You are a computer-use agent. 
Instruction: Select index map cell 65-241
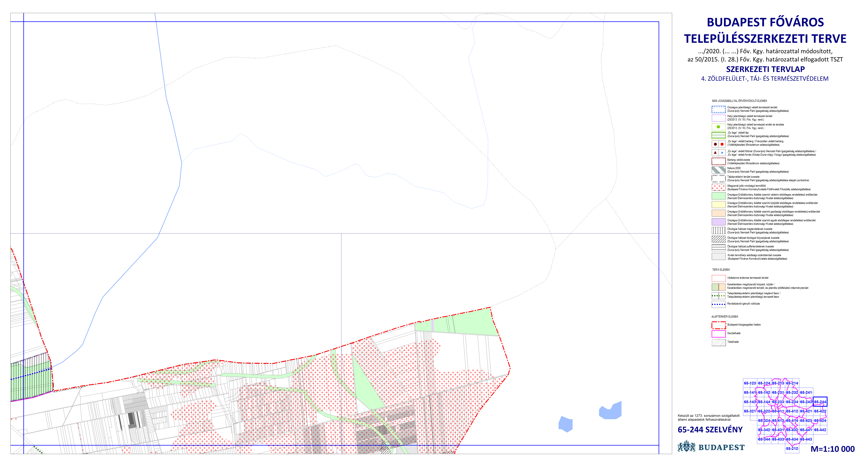click(x=806, y=393)
